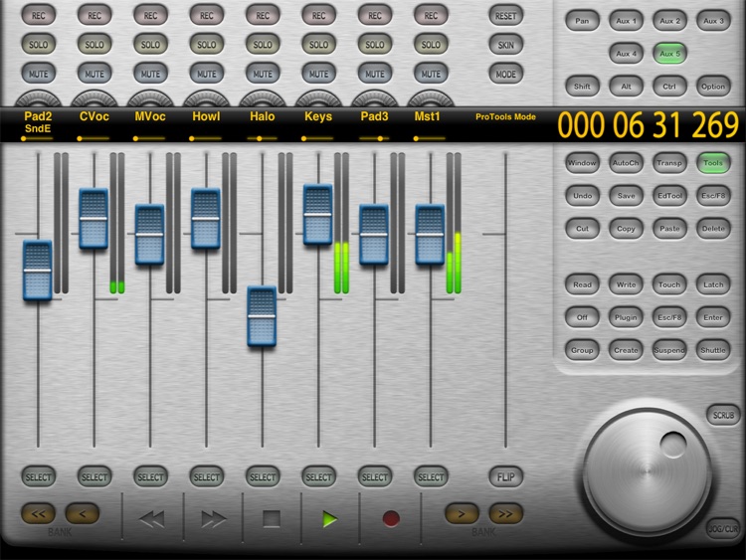Mute the MVoc channel
Screen dimensions: 746x560
coord(150,74)
